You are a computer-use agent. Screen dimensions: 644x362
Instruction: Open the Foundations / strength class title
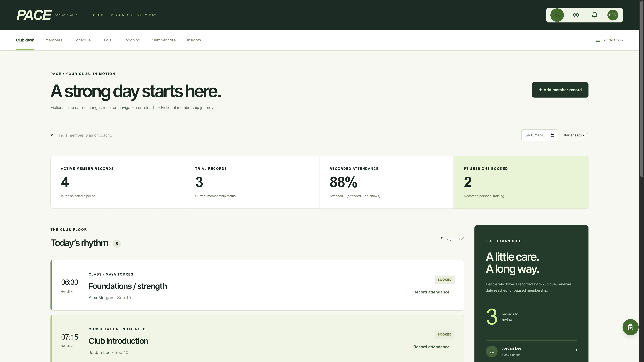coord(127,286)
